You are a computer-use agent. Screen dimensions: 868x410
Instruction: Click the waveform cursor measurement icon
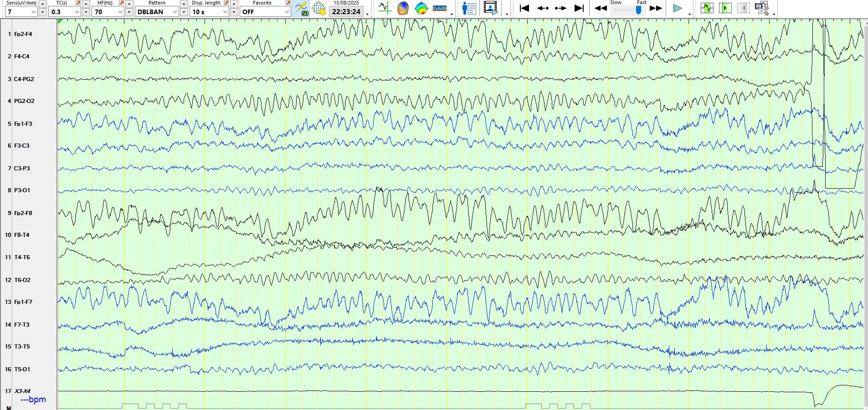click(x=385, y=8)
